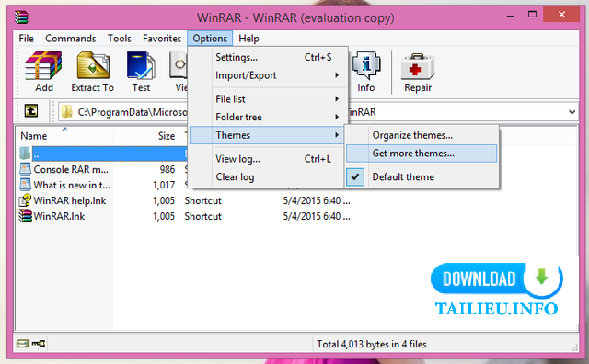Click the icon of WinRAR help.lnk

(26, 200)
